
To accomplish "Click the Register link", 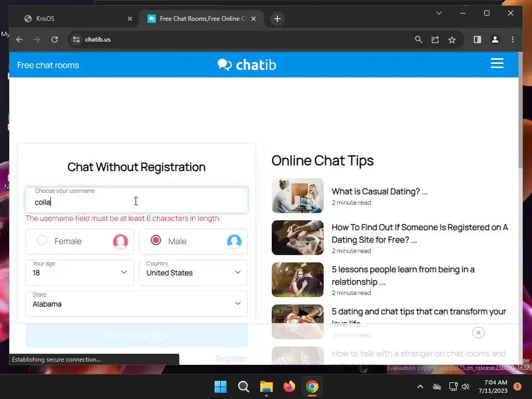I will click(231, 358).
